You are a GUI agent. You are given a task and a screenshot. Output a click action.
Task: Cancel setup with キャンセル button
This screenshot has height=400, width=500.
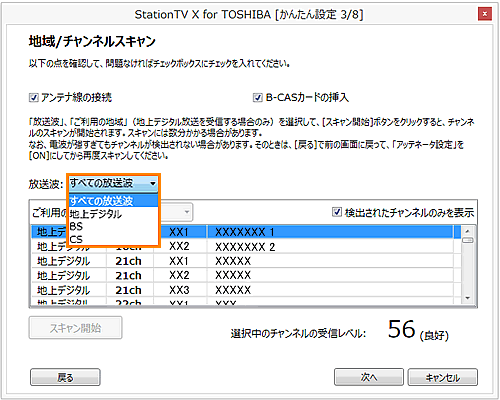(443, 377)
